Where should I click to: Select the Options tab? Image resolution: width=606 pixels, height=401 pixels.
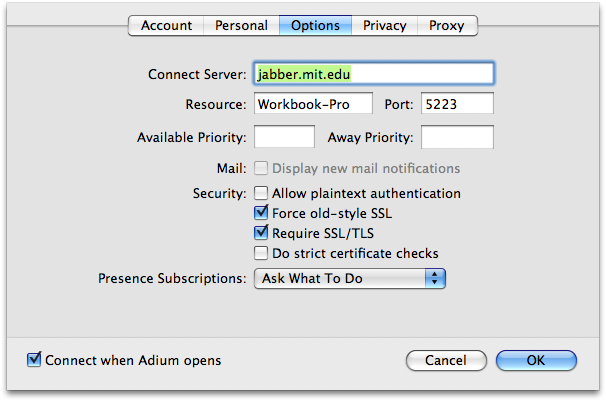click(315, 25)
